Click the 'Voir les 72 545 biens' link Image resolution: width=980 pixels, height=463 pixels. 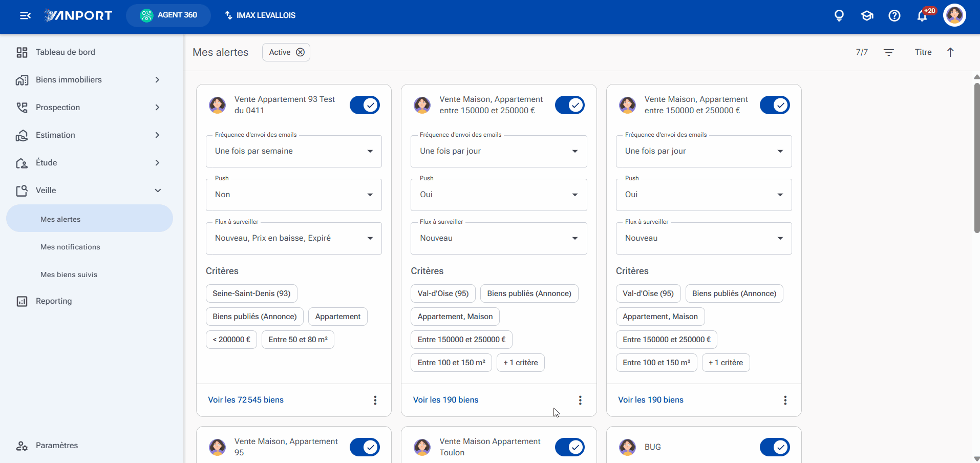coord(246,400)
